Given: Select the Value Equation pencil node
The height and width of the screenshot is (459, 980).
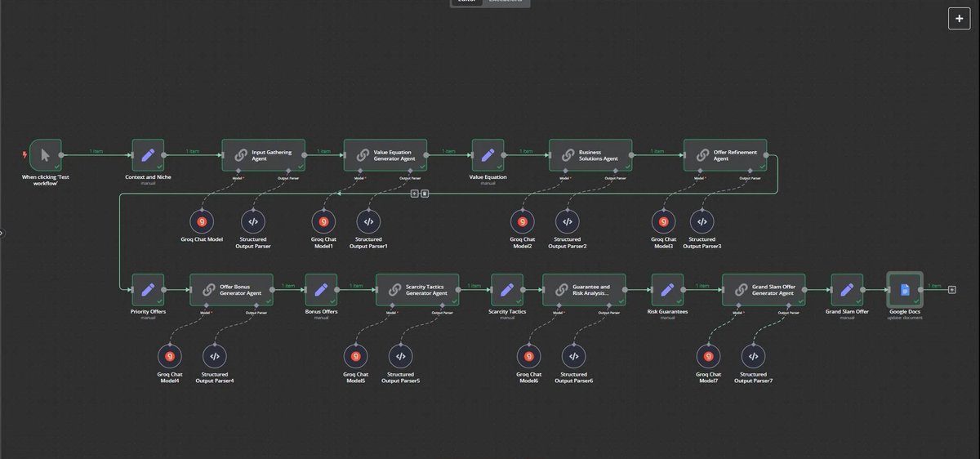Looking at the screenshot, I should click(488, 154).
